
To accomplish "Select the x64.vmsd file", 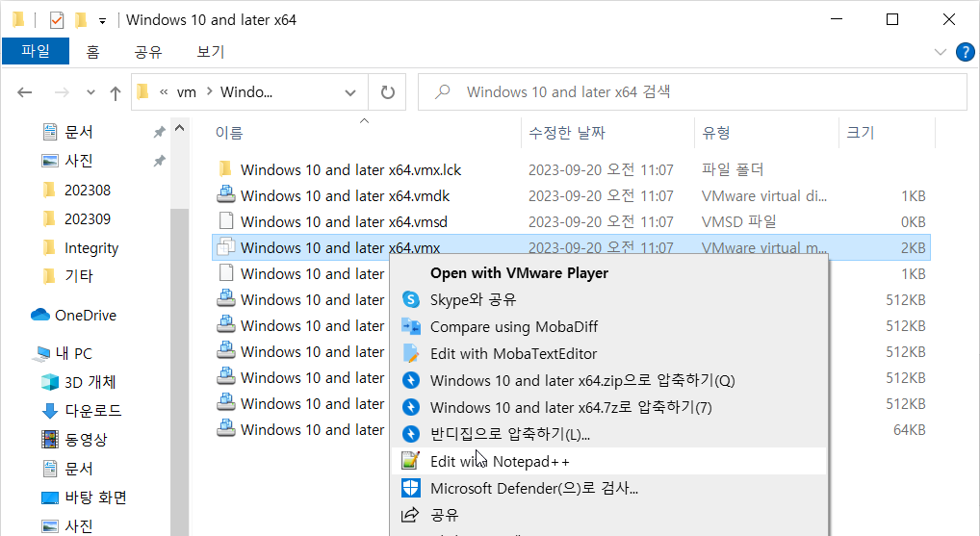I will click(x=344, y=221).
